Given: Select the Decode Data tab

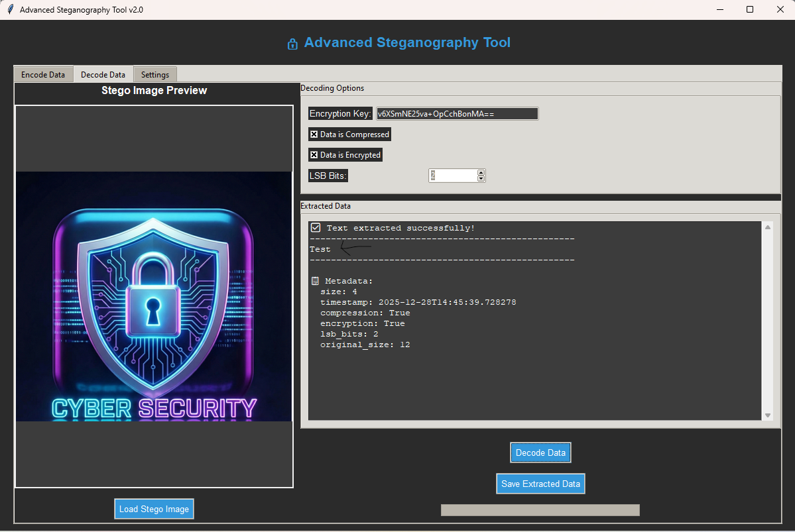Looking at the screenshot, I should click(x=103, y=75).
